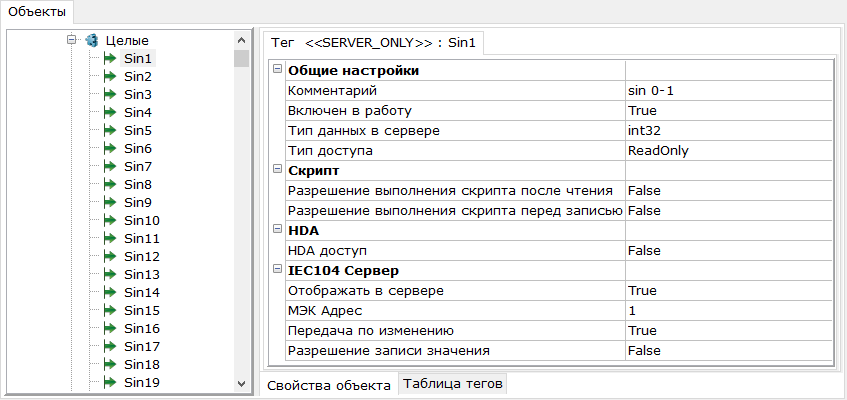Select the Sin10 tree item label
Viewport: 847px width, 400px height.
pos(142,220)
